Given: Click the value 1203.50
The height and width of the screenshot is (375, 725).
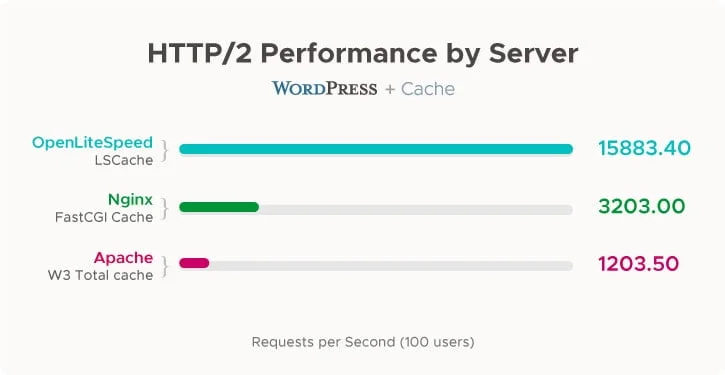Looking at the screenshot, I should (x=639, y=264).
